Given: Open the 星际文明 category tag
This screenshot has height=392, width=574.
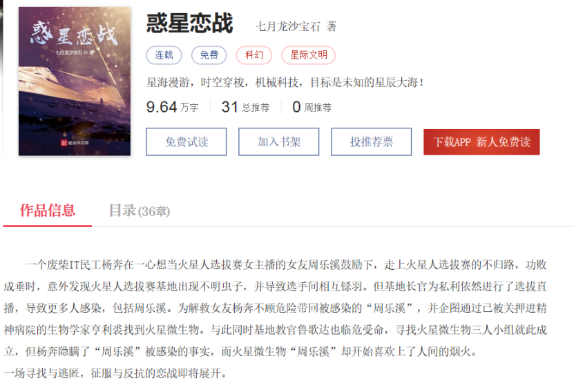Looking at the screenshot, I should point(308,55).
